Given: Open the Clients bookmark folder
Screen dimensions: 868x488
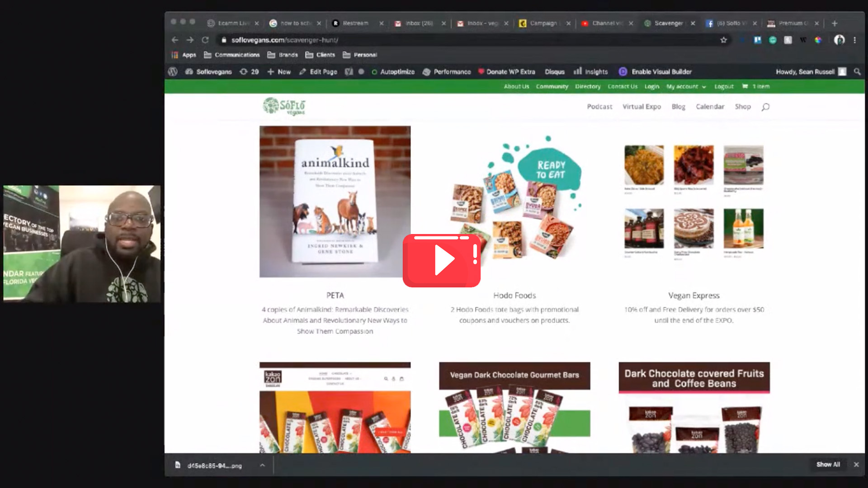Looking at the screenshot, I should coord(321,55).
